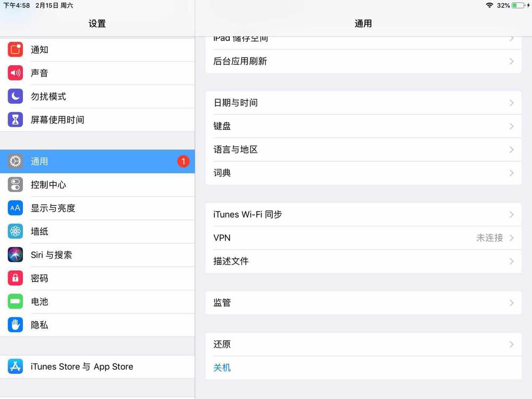
Task: Tap the Wallpaper (墙纸) flower icon
Action: [x=15, y=232]
